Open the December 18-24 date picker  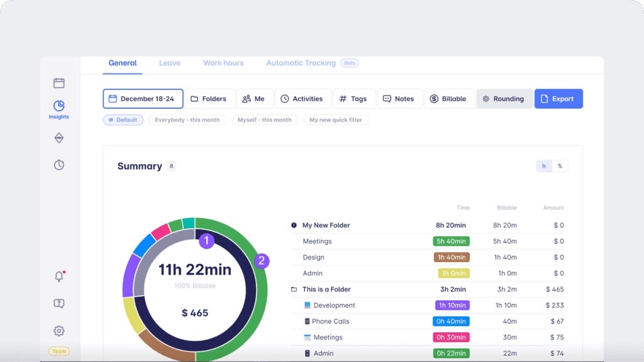[143, 99]
